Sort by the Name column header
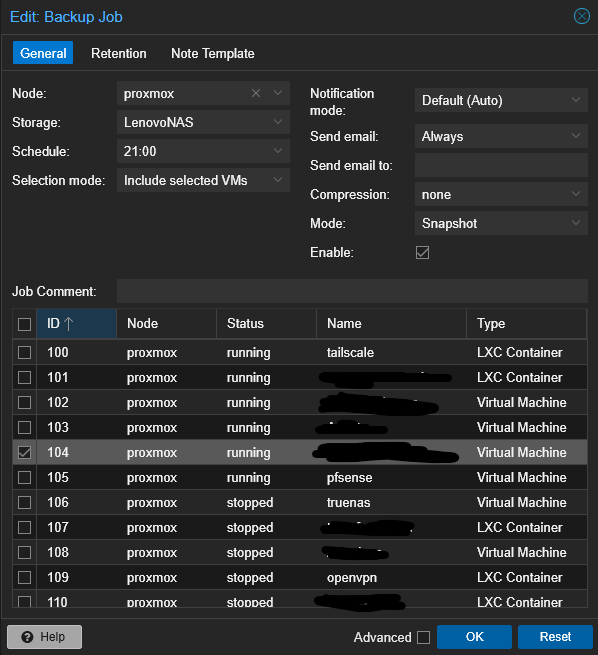Image resolution: width=598 pixels, height=655 pixels. pos(391,323)
